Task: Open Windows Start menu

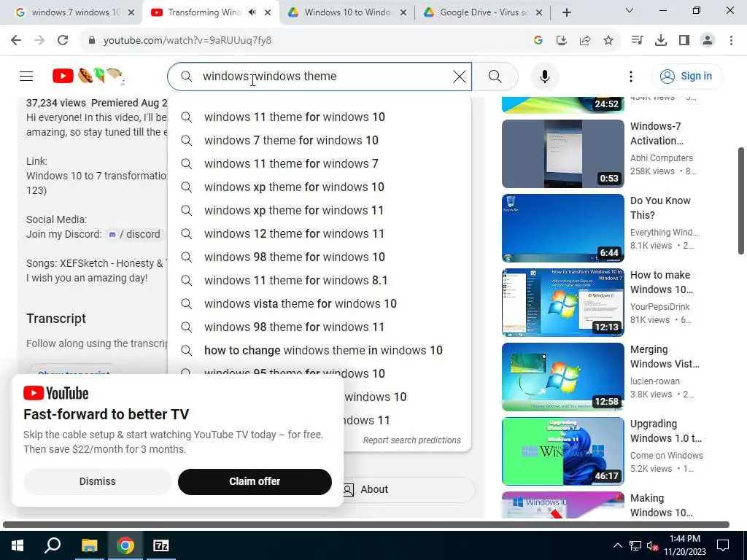Action: pyautogui.click(x=18, y=545)
